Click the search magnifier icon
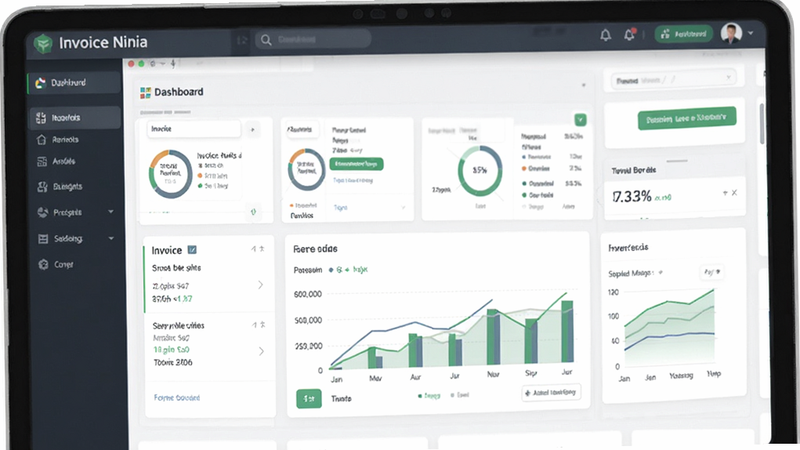Image resolution: width=800 pixels, height=450 pixels. [266, 40]
